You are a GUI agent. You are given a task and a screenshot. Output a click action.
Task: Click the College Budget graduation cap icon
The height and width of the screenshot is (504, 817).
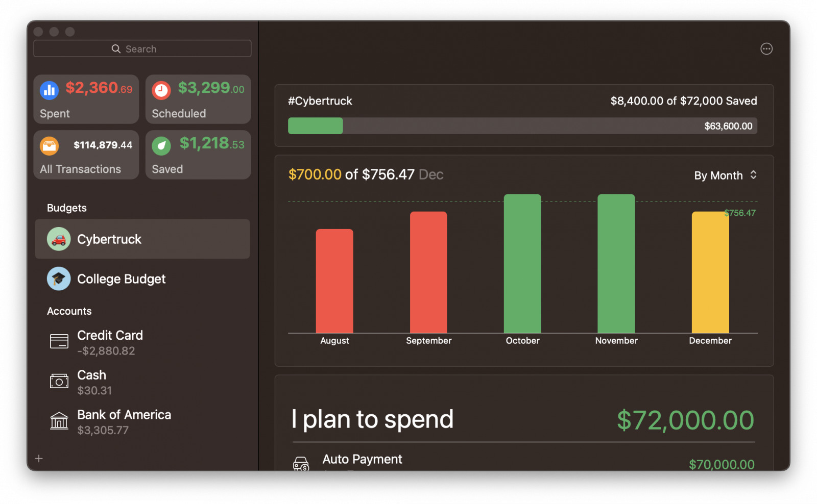pos(58,279)
